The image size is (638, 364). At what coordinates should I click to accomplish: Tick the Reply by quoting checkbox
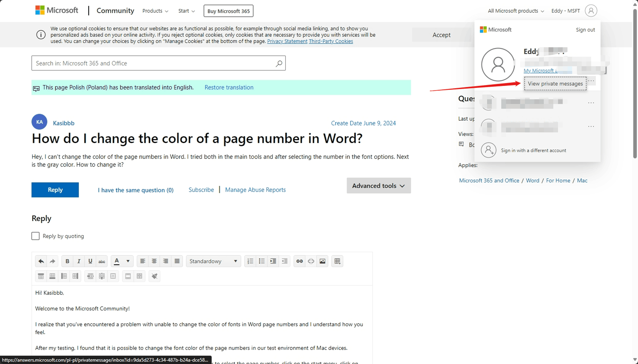tap(35, 236)
